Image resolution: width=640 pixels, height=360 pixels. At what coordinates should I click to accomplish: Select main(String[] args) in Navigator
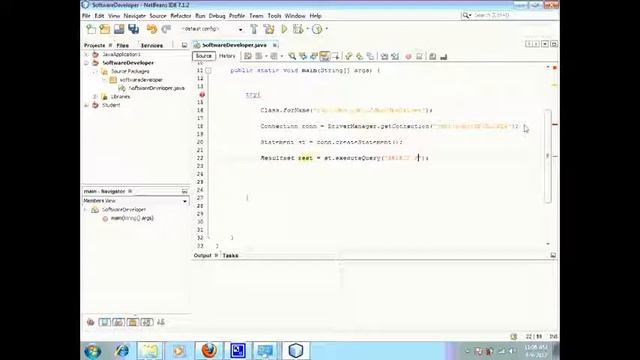[132, 218]
